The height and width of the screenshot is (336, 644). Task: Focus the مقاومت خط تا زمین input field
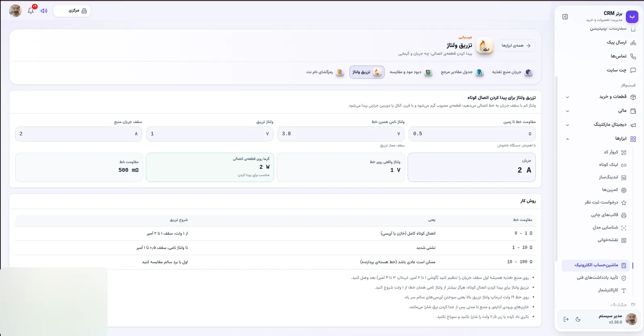[472, 134]
